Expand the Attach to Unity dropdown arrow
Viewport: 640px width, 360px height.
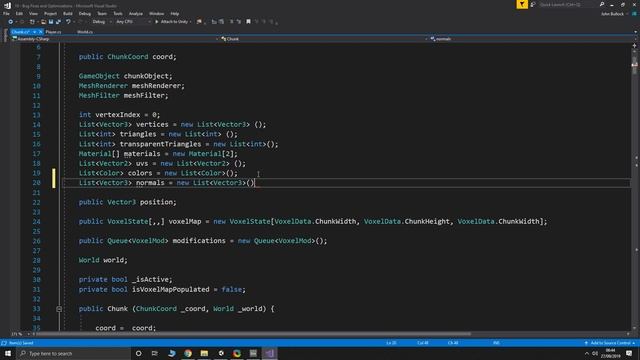click(x=191, y=22)
